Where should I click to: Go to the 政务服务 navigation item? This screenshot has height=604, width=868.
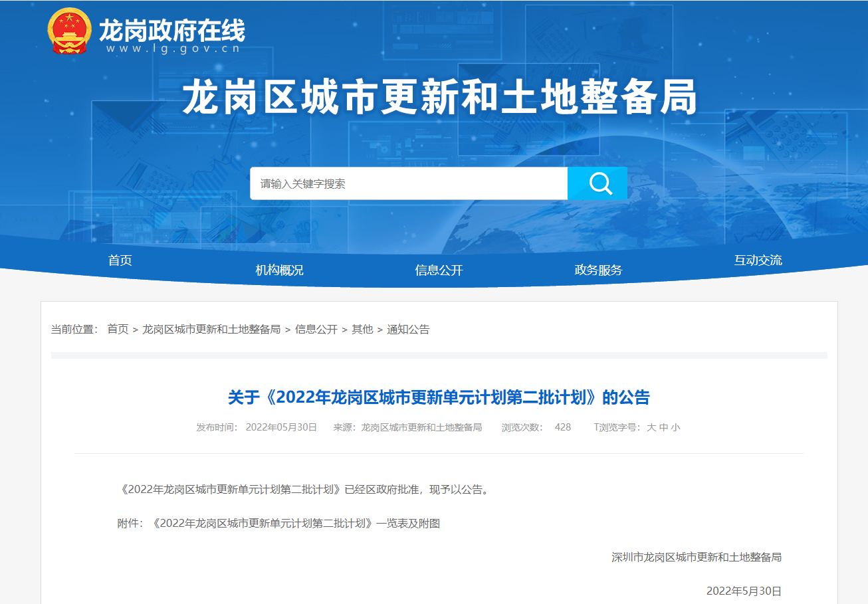598,270
